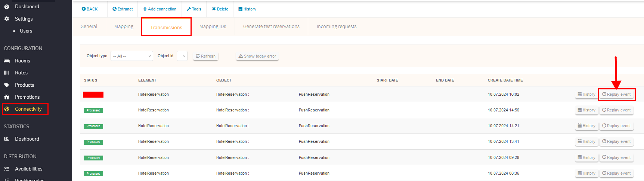Open the Object type dropdown
Image resolution: width=644 pixels, height=181 pixels.
132,56
